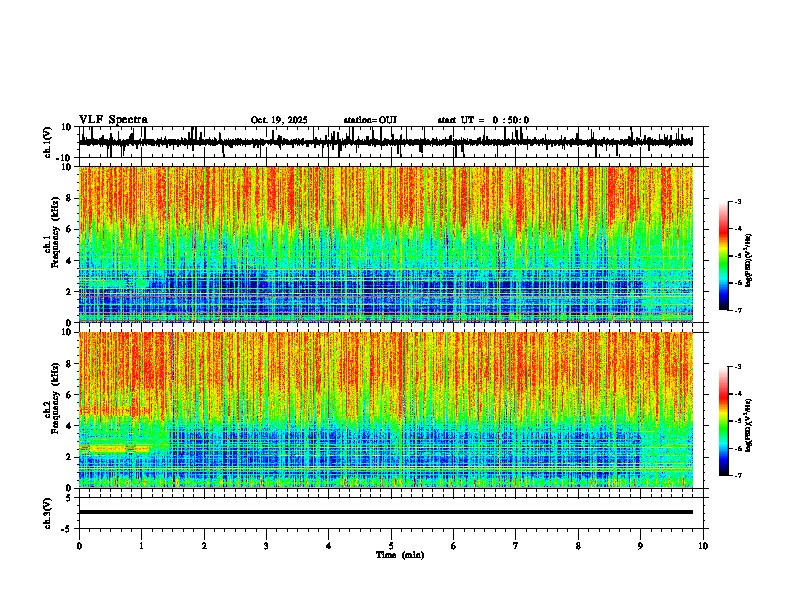Image resolution: width=792 pixels, height=612 pixels.
Task: Click the "station=OUI" label
Action: coord(370,120)
